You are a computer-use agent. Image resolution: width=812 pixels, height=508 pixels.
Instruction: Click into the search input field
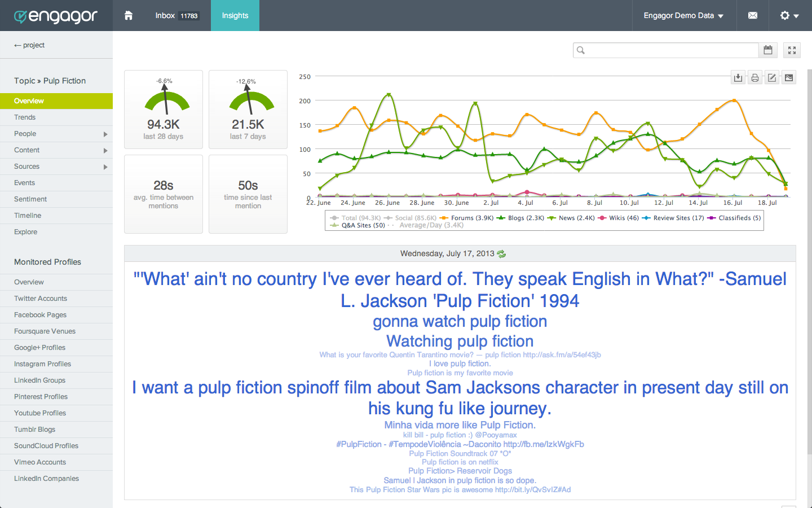tap(666, 50)
